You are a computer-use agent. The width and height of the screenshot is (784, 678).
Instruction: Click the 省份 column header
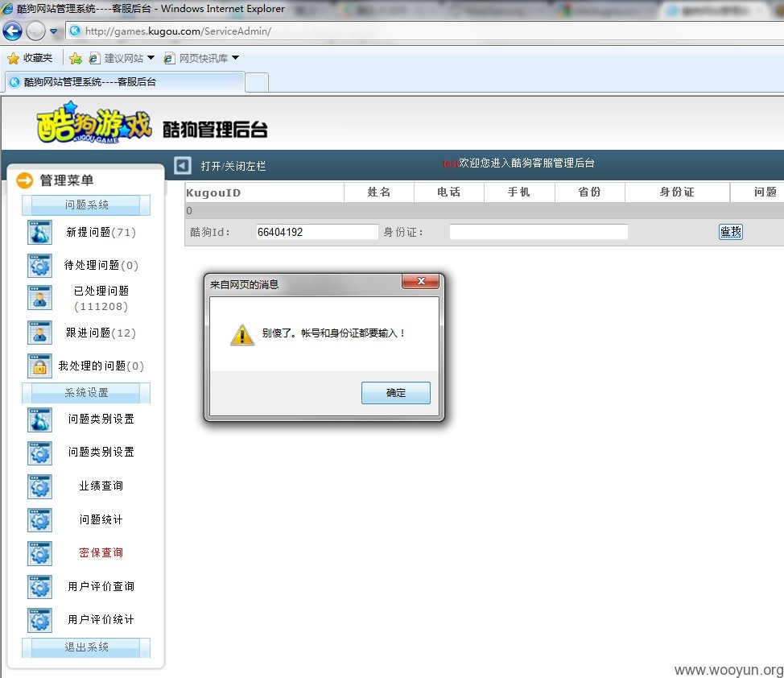point(589,192)
